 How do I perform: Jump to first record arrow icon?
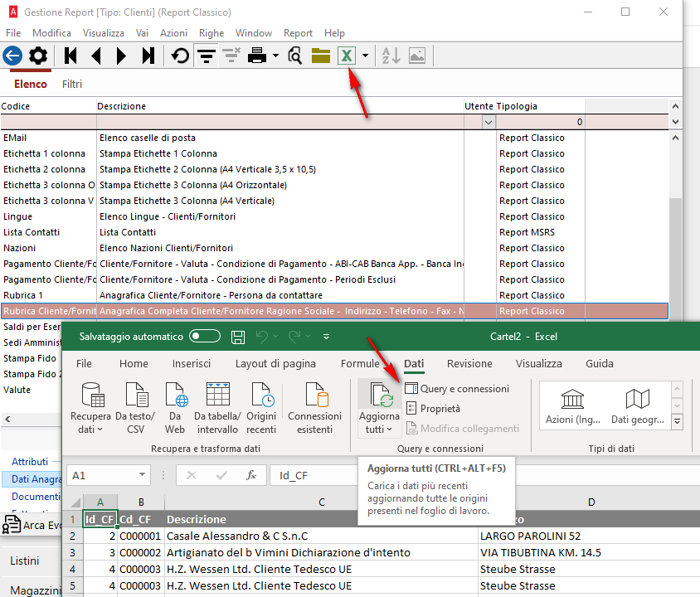70,56
